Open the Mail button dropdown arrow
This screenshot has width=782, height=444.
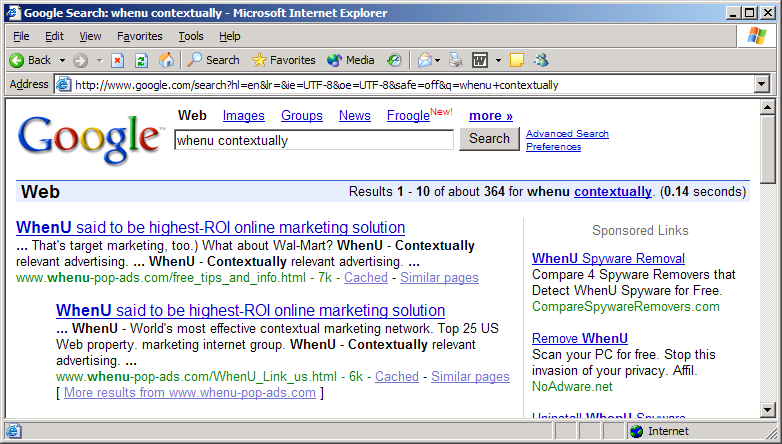point(437,61)
